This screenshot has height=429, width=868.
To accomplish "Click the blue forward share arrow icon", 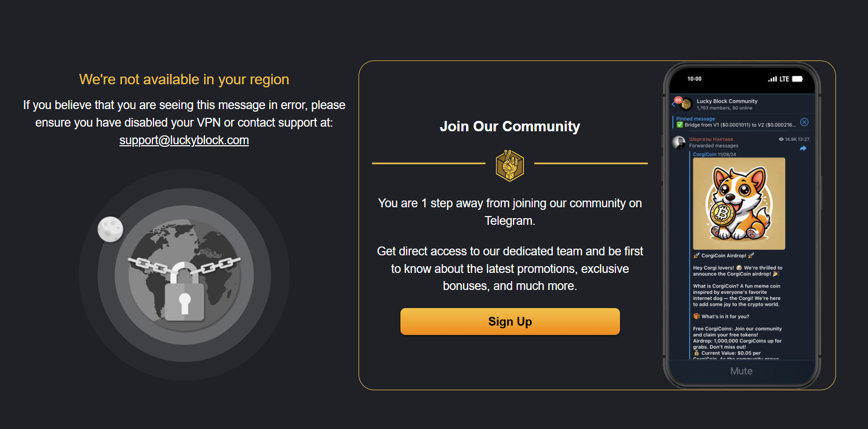I will click(803, 148).
